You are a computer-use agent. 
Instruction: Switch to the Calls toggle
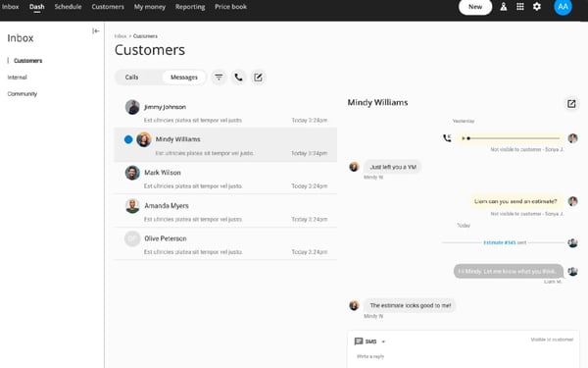click(x=131, y=78)
